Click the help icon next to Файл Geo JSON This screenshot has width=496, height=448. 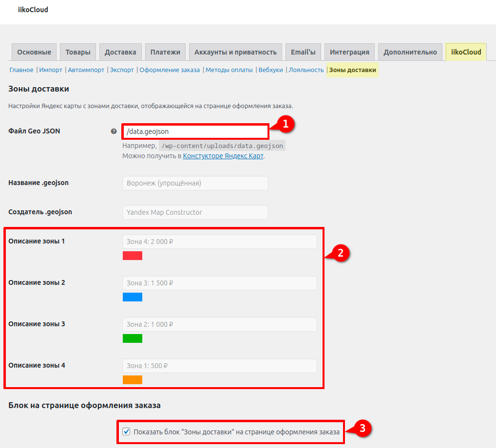[114, 131]
